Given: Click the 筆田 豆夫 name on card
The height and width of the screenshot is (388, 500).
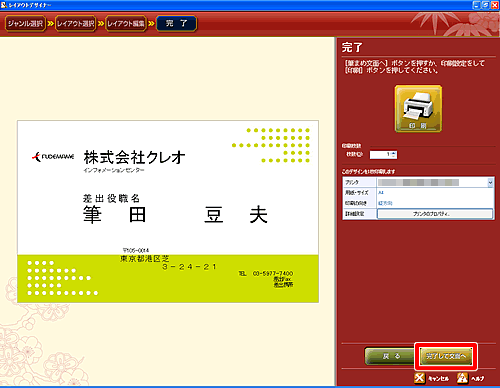Looking at the screenshot, I should pyautogui.click(x=175, y=214).
